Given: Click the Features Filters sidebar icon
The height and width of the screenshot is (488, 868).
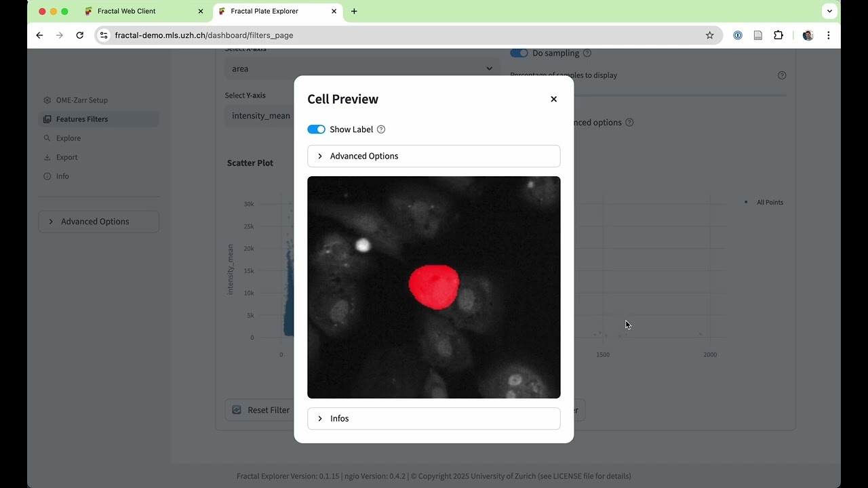Looking at the screenshot, I should (x=47, y=119).
